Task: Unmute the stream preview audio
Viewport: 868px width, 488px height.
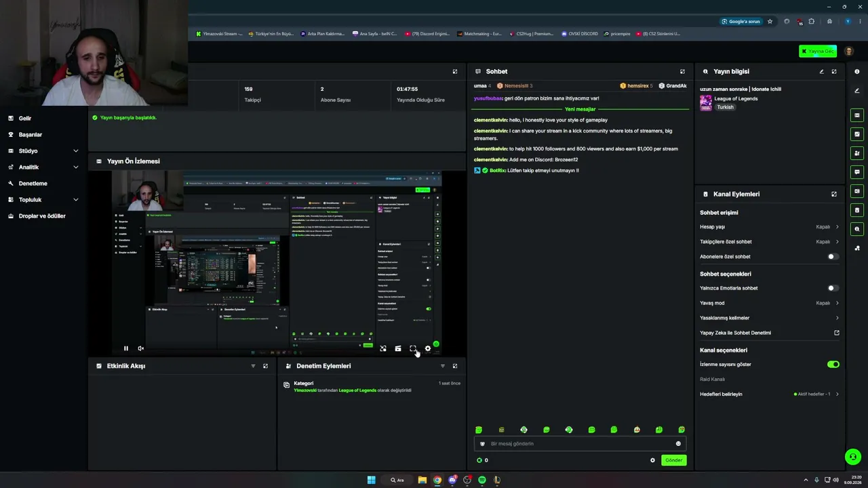Action: click(140, 348)
